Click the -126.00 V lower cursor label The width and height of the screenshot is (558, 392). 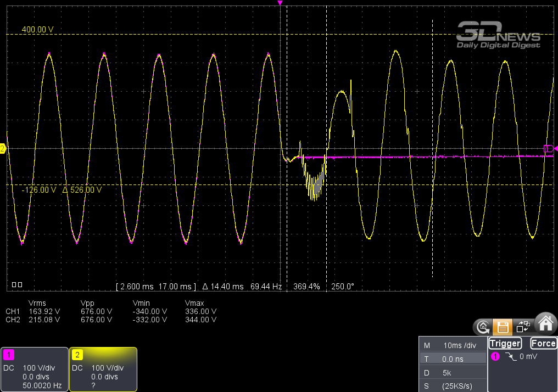point(39,190)
